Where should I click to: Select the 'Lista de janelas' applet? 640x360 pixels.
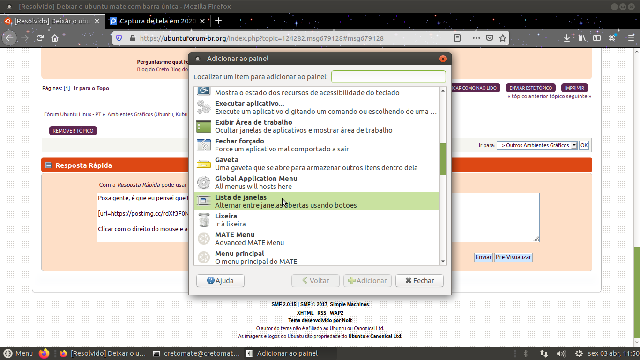click(x=317, y=201)
